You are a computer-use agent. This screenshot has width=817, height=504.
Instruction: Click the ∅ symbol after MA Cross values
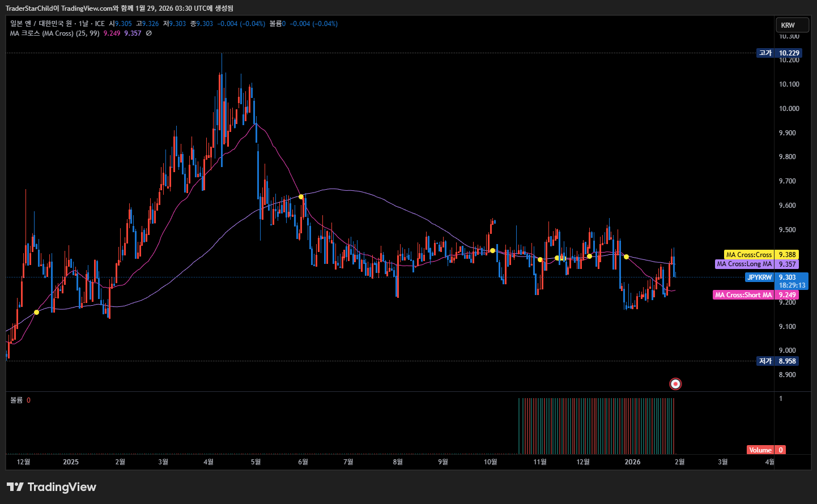tap(148, 33)
